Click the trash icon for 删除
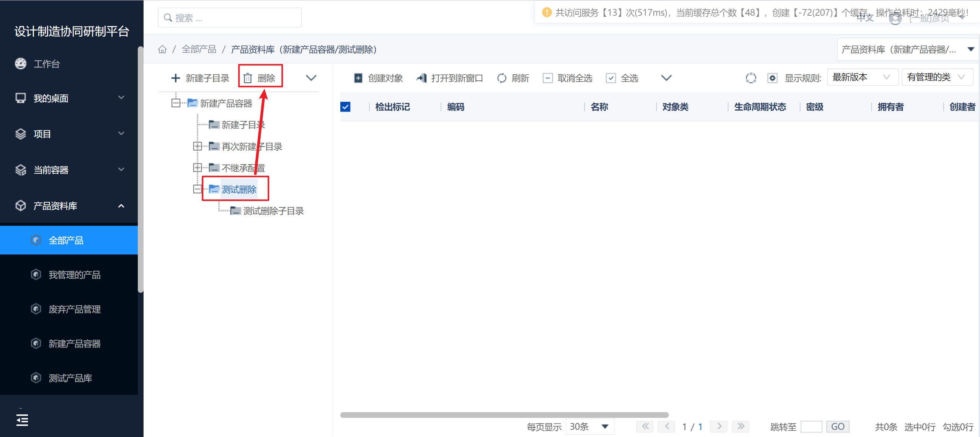This screenshot has height=437, width=980. coord(248,78)
